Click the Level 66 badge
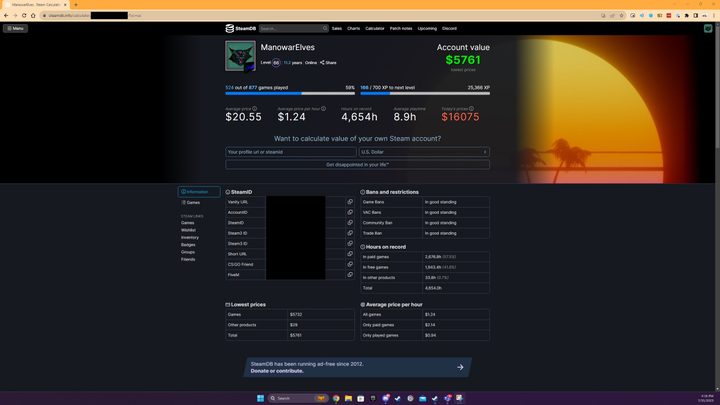 point(276,63)
